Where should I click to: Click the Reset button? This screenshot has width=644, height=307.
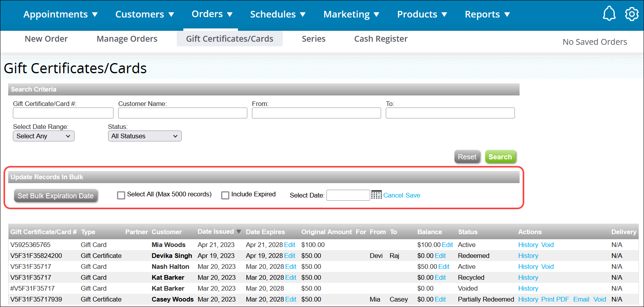[x=467, y=157]
